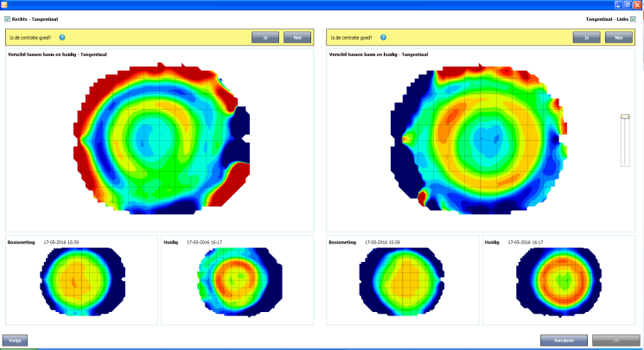Viewport: 644px width, 350px height.
Task: Click right eye Huidig date 17-05-2016 16:17
Action: pyautogui.click(x=204, y=242)
